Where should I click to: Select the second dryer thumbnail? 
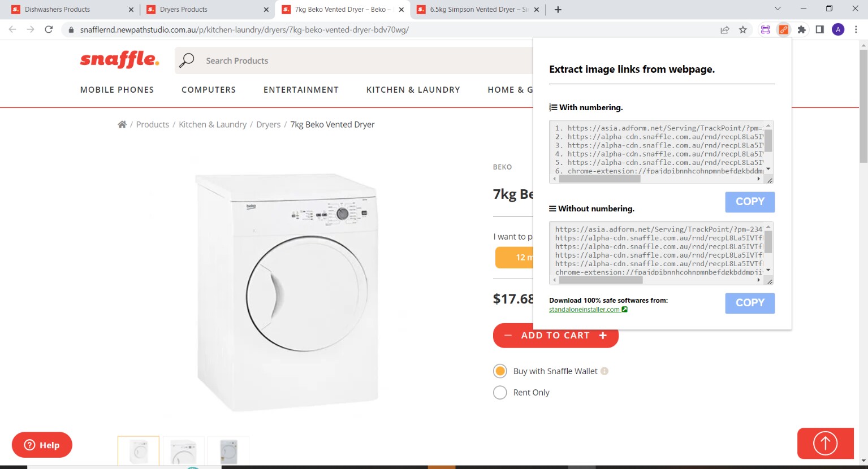(183, 451)
